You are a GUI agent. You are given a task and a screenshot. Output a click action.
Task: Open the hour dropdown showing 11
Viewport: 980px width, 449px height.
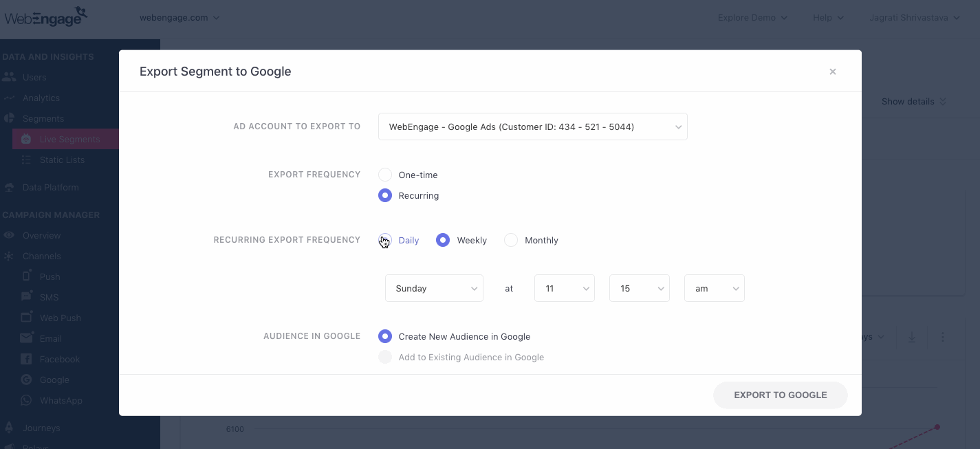[x=565, y=288]
